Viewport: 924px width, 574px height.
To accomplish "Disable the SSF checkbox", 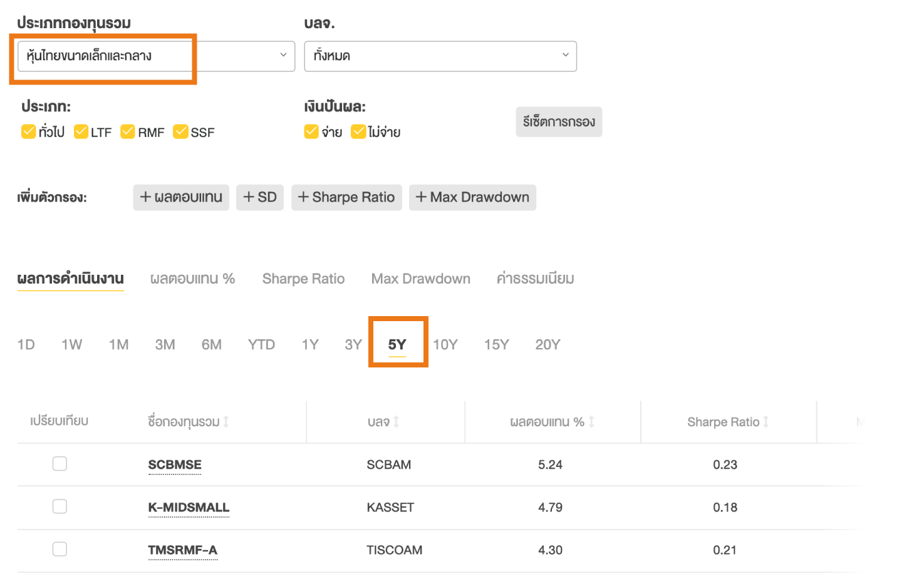I will pyautogui.click(x=180, y=131).
